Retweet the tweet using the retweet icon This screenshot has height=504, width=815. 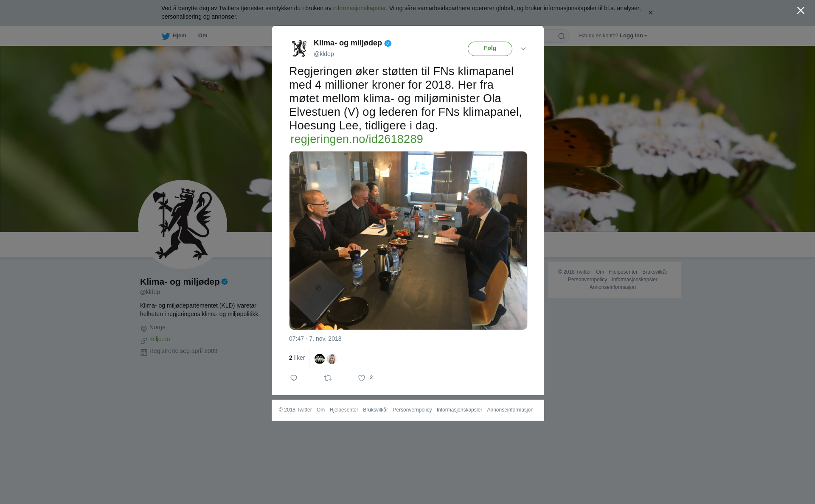click(x=328, y=378)
